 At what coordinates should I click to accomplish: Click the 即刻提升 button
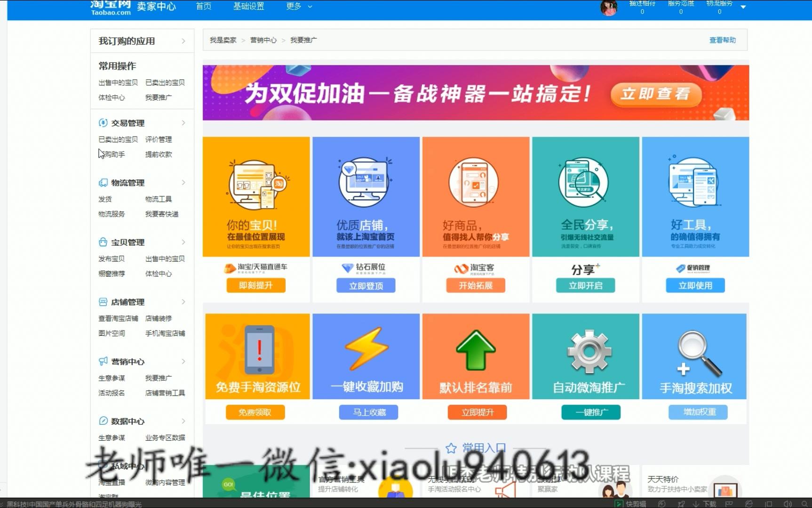[x=256, y=285]
